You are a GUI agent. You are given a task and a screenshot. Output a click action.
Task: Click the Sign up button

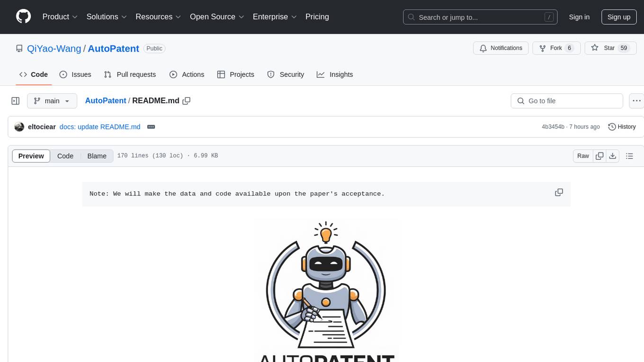619,17
